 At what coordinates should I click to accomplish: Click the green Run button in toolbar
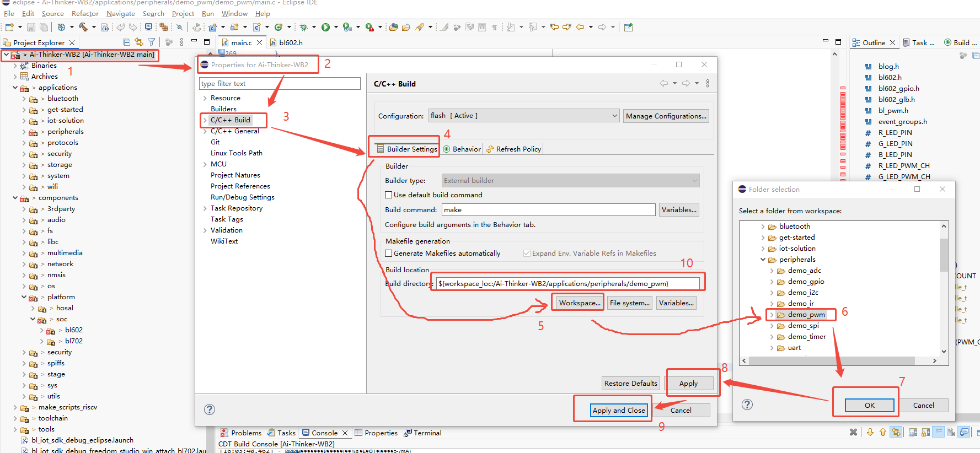point(326,27)
